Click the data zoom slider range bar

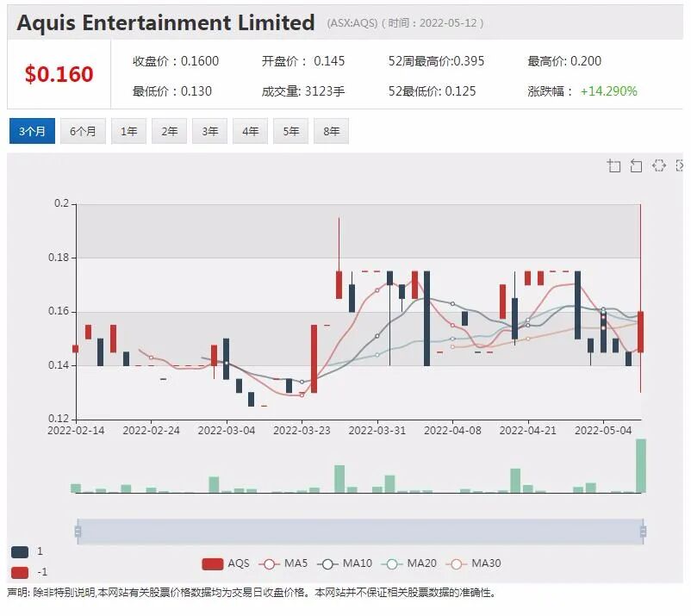360,532
